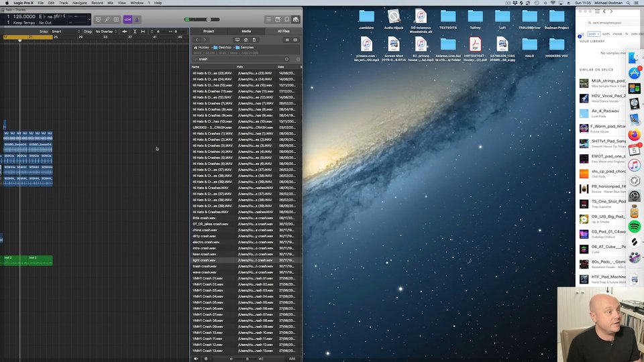Adjust the browser preview volume slider
644x362 pixels.
pyautogui.click(x=246, y=359)
